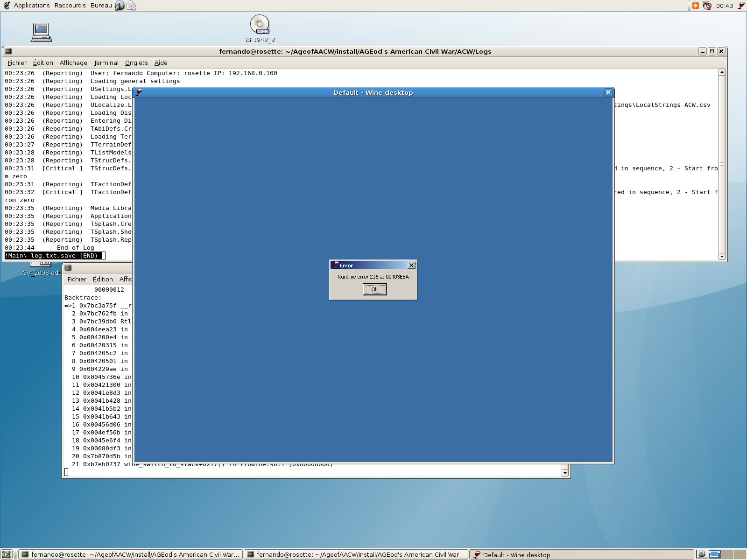Viewport: 747px width, 560px height.
Task: Click the orange update notification icon
Action: (x=696, y=6)
